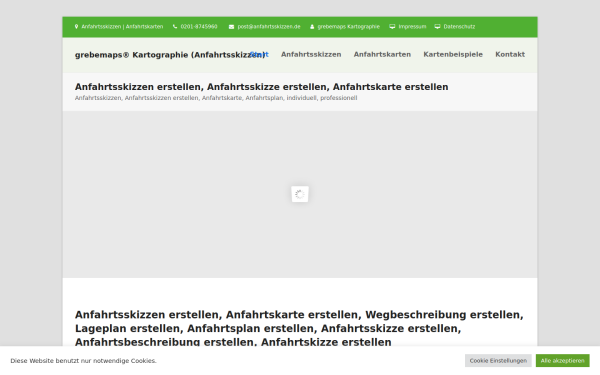Click subtitle text 'Anfahrtsskizzen, Anfahrtsskizzen erstellen, Anfahrtskarte'
600x375 pixels.
(216, 98)
